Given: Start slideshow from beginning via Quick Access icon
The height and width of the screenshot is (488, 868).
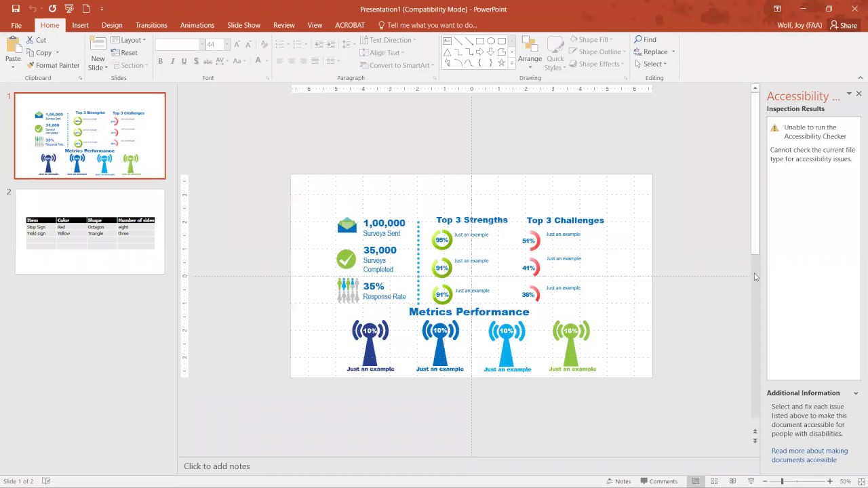Looking at the screenshot, I should pos(68,9).
